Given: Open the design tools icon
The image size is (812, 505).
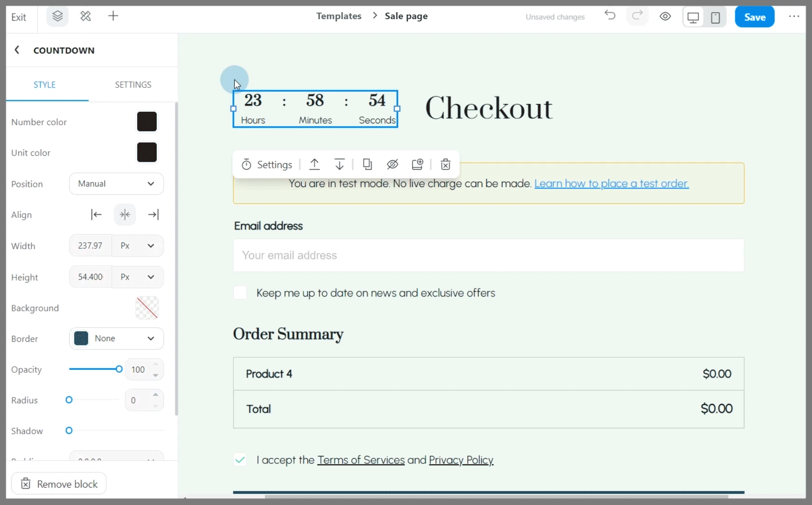Looking at the screenshot, I should [86, 16].
